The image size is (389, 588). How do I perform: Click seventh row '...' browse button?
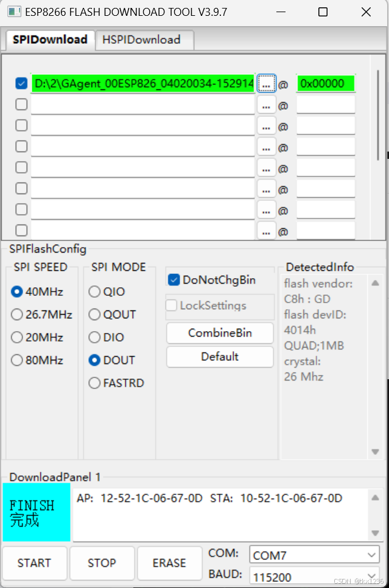pos(267,210)
